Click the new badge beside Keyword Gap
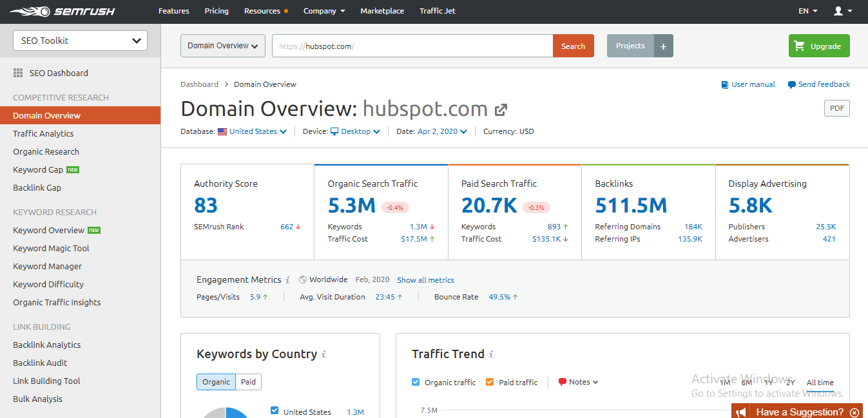The width and height of the screenshot is (868, 418). (x=73, y=169)
